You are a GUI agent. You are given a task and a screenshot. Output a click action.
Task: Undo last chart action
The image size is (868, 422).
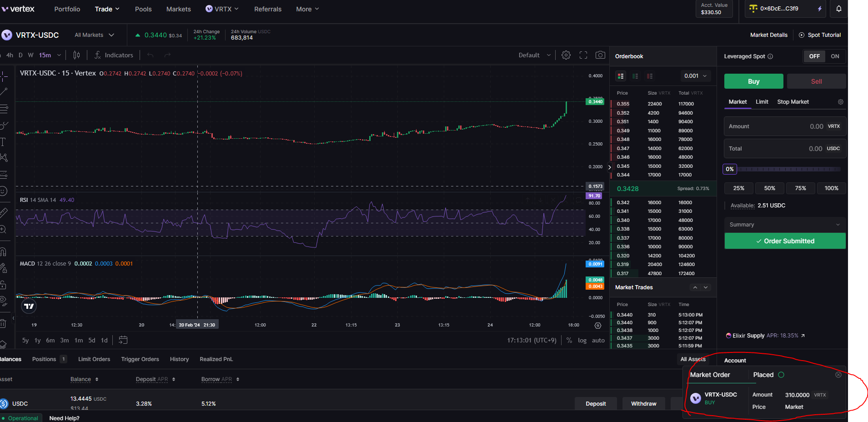click(x=151, y=55)
